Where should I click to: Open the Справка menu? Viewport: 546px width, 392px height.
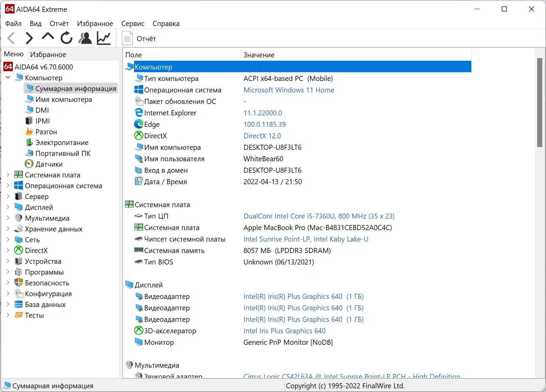[x=166, y=24]
